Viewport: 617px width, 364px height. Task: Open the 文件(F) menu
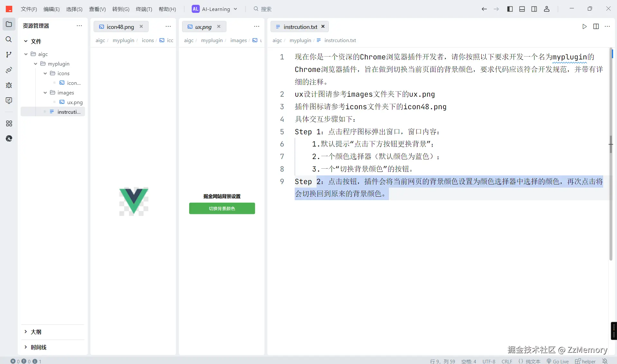coord(29,9)
